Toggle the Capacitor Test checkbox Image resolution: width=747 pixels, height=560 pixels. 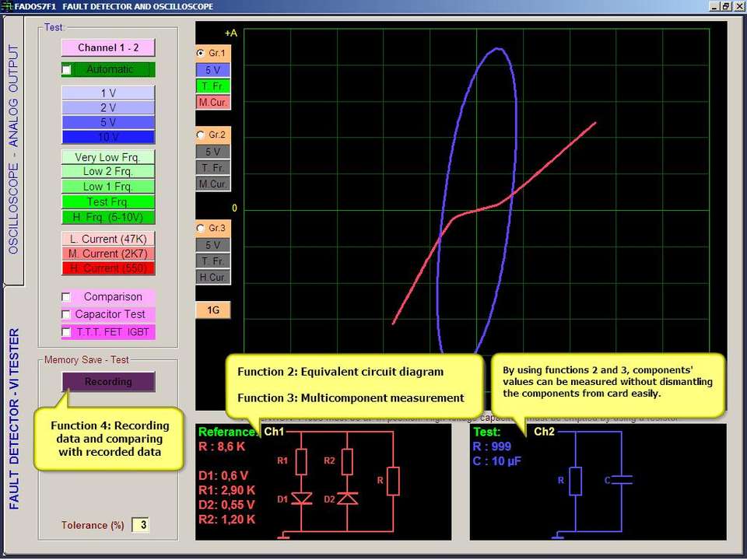[x=67, y=314]
